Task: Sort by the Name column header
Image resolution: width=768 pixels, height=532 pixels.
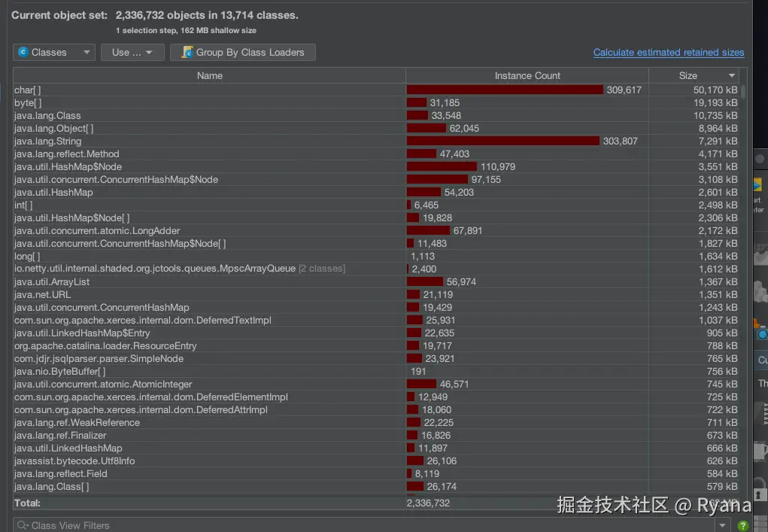Action: [209, 76]
